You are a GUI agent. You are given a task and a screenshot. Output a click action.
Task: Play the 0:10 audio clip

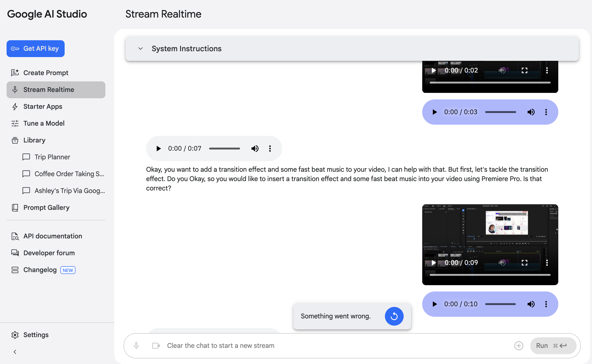pos(434,304)
